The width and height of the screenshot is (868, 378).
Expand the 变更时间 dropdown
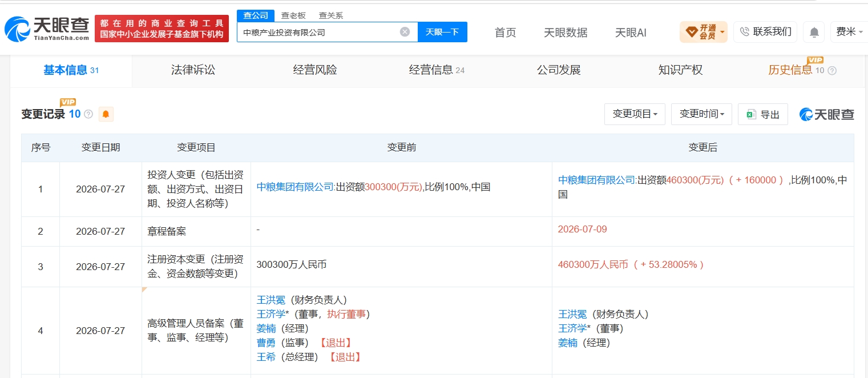click(x=701, y=114)
